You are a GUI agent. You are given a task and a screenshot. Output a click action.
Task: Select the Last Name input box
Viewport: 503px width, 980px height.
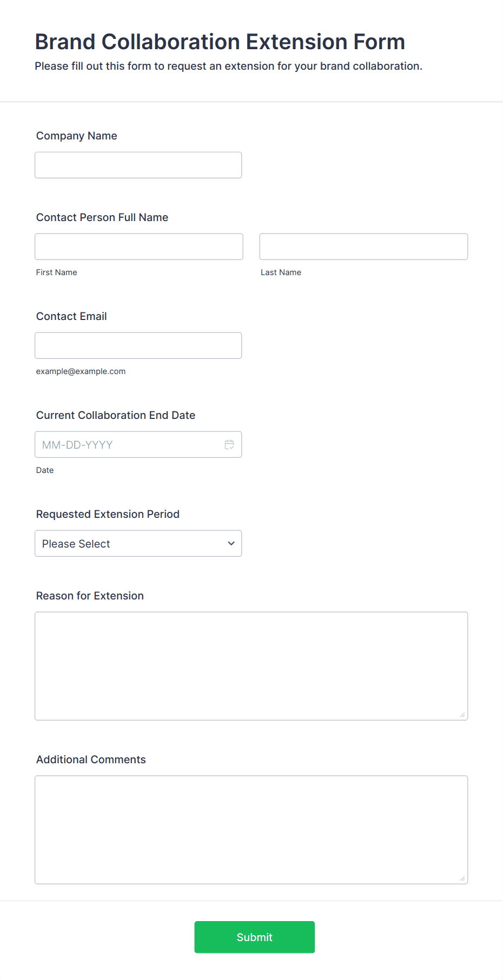pyautogui.click(x=363, y=246)
